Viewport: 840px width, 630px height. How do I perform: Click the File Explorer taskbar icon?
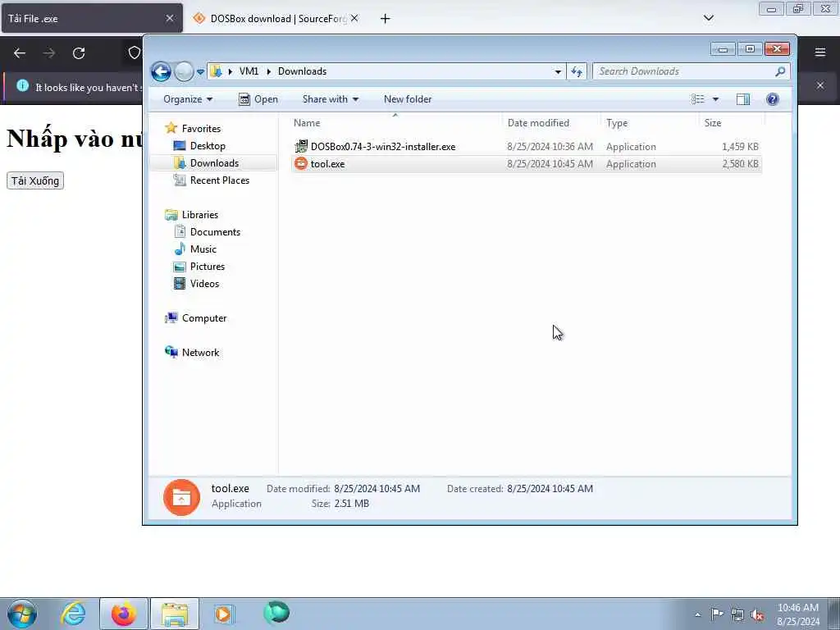click(x=175, y=614)
